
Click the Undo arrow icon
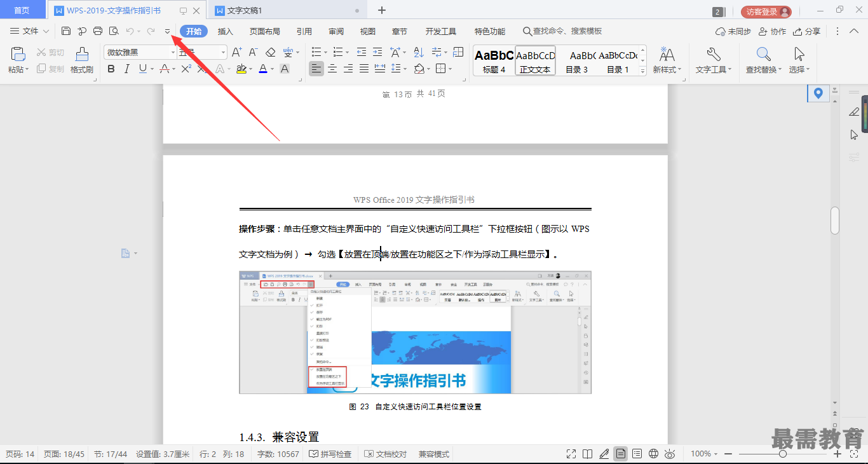click(130, 31)
